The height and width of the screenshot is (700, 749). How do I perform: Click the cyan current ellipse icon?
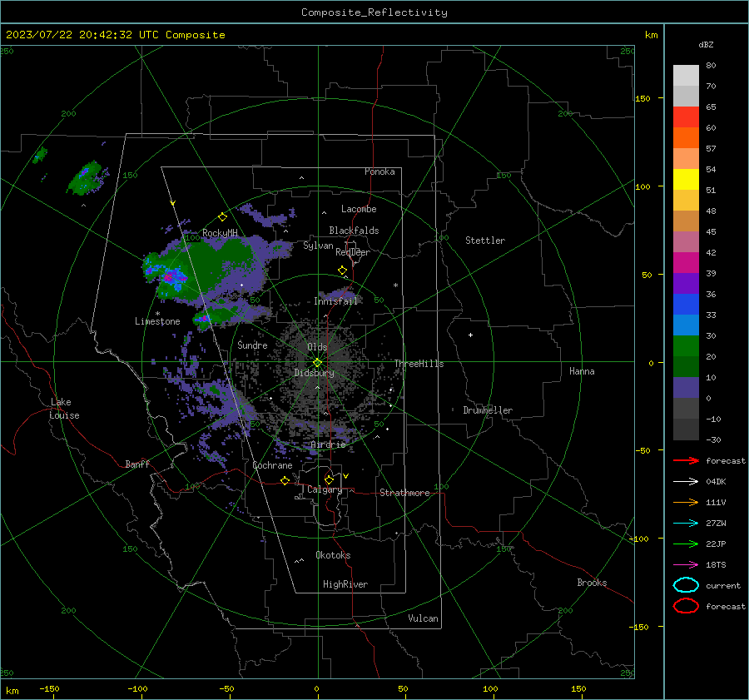click(x=686, y=585)
